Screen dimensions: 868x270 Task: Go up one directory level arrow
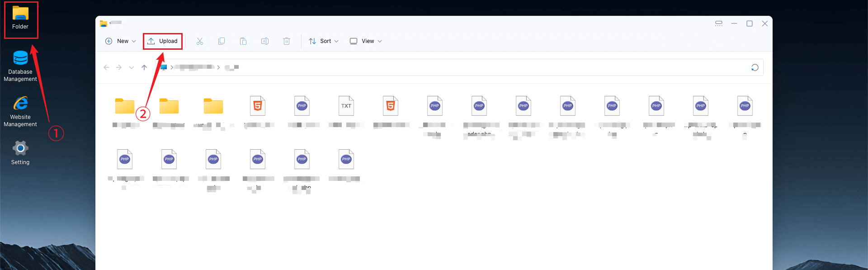(144, 67)
